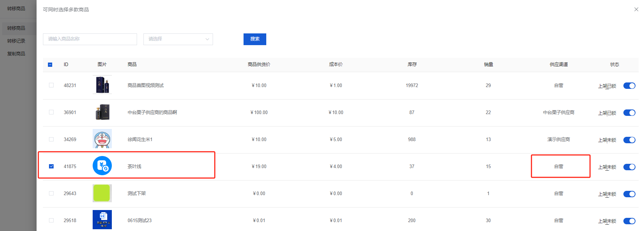Click the wine bottle image of product 48231
The image size is (644, 231).
tap(102, 85)
